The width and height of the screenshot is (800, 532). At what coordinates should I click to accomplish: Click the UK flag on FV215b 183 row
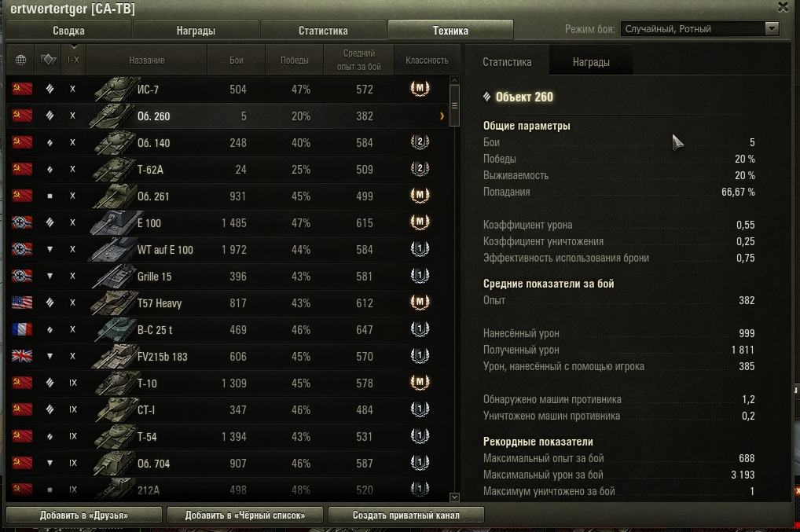coord(22,356)
